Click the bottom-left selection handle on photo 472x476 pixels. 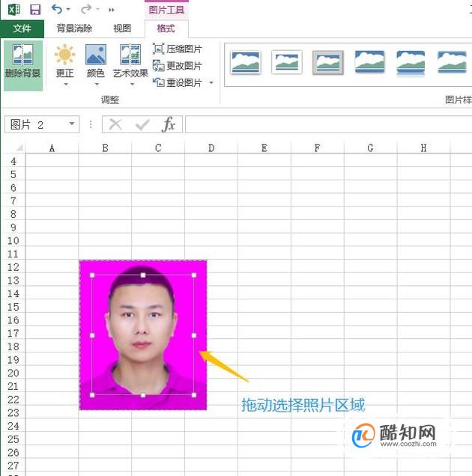(x=92, y=395)
